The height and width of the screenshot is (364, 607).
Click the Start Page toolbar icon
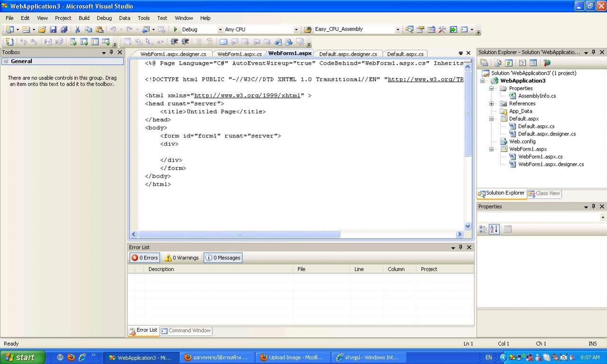453,29
